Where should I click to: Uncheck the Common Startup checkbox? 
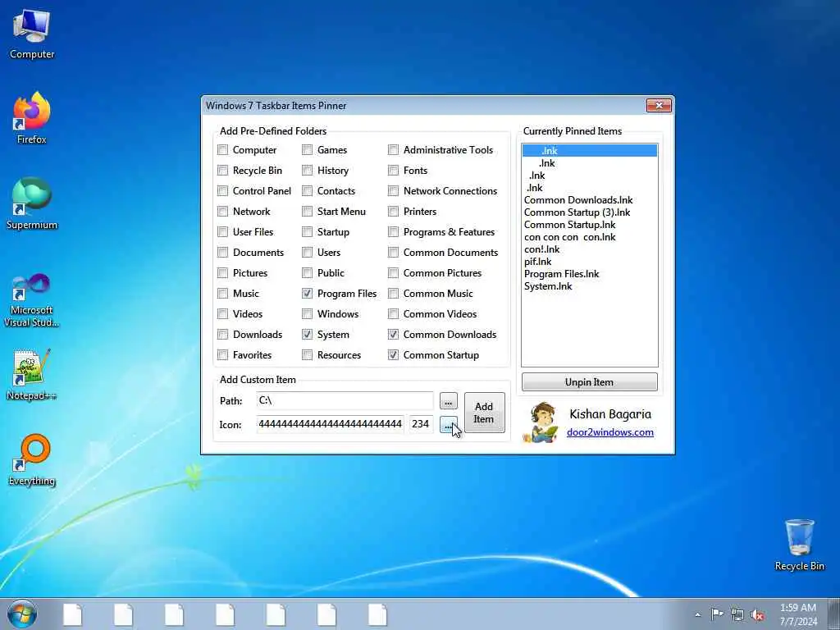point(393,354)
